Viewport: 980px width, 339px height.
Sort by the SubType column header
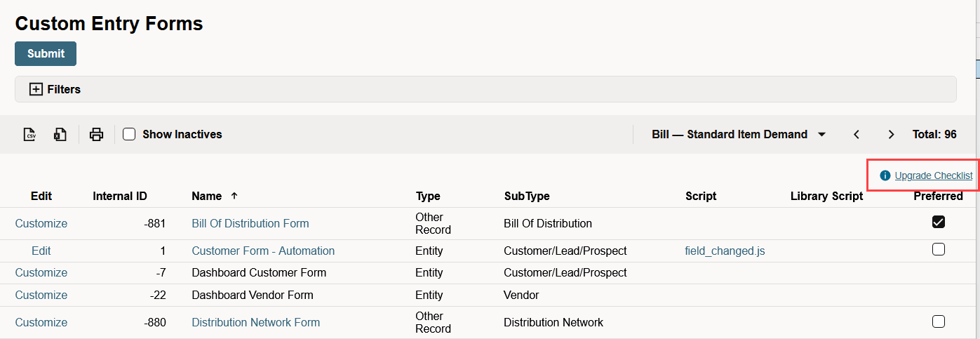tap(527, 196)
